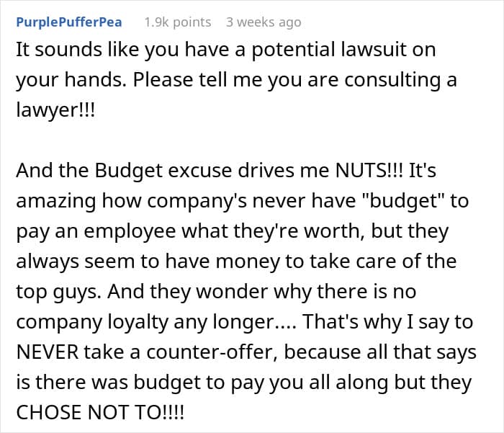The width and height of the screenshot is (504, 433).
Task: Click the 1.9k points score
Action: pyautogui.click(x=178, y=22)
